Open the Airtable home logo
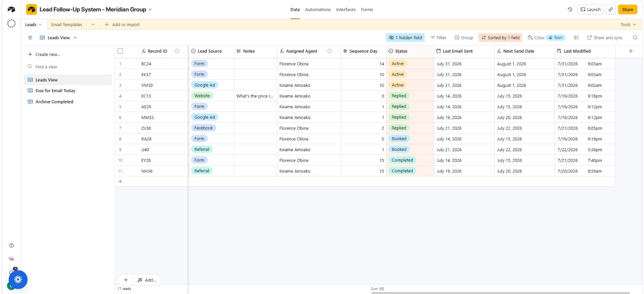The image size is (644, 294). pos(11,9)
